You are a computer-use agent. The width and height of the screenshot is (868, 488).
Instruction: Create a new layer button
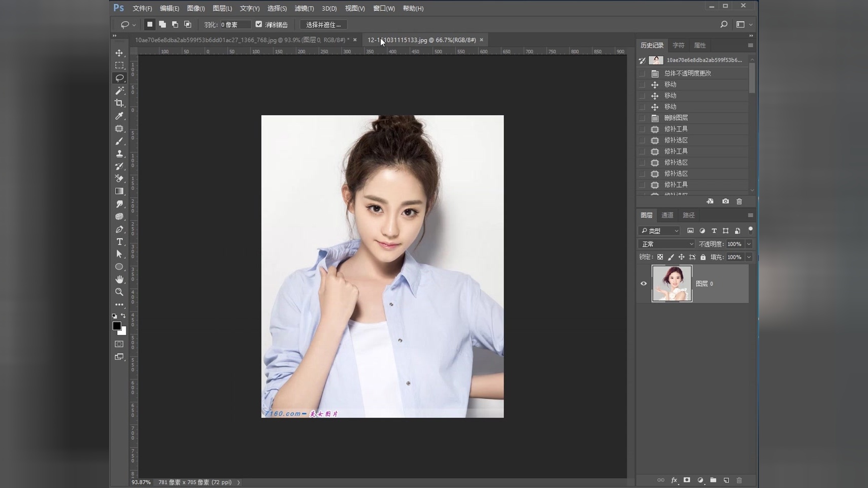(726, 480)
